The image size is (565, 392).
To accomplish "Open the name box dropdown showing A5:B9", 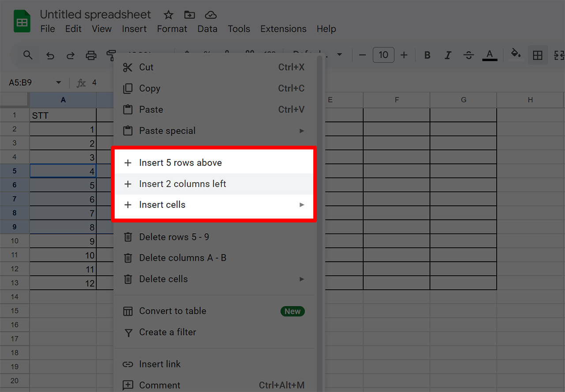I will pyautogui.click(x=58, y=82).
